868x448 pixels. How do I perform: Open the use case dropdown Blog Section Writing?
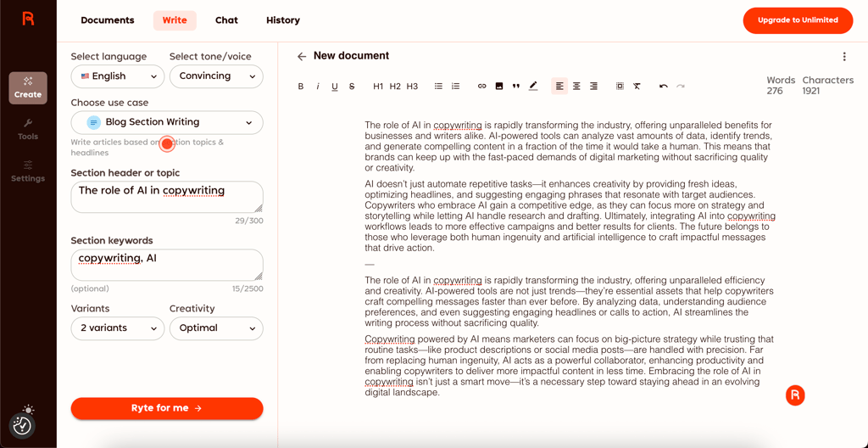coord(167,122)
